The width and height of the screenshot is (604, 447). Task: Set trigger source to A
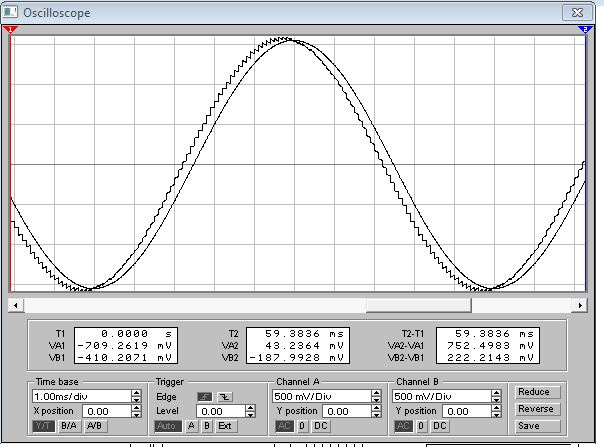tap(191, 426)
